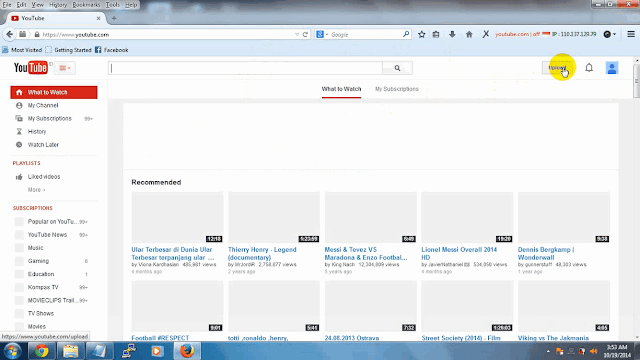The height and width of the screenshot is (360, 640).
Task: Reload the page with refresh icon
Action: pyautogui.click(x=305, y=35)
